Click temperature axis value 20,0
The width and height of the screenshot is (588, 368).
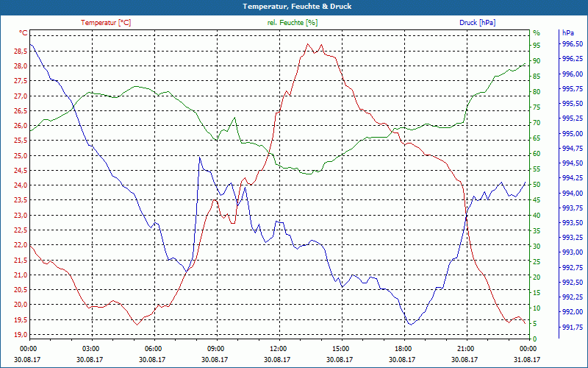(x=21, y=305)
